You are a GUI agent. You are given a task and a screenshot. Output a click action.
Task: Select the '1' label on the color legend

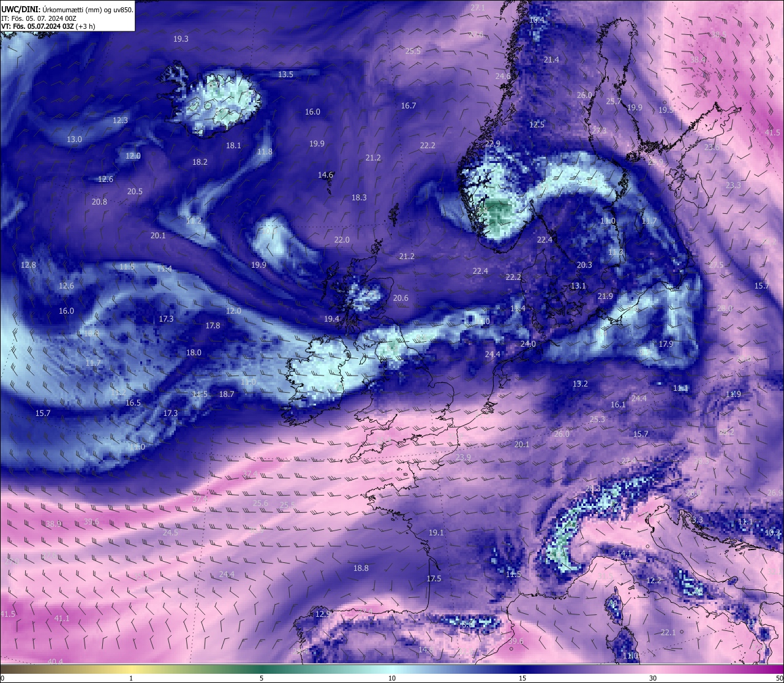click(x=131, y=678)
